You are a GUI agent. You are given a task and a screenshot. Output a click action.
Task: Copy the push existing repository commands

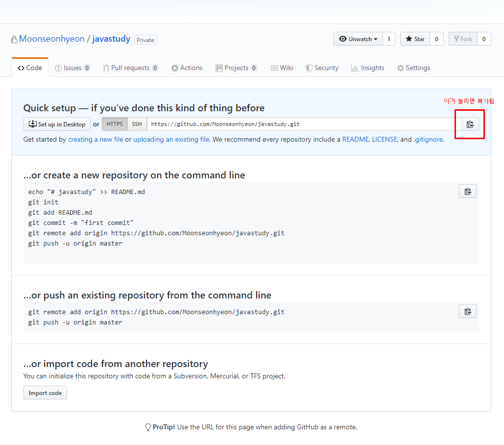point(468,312)
